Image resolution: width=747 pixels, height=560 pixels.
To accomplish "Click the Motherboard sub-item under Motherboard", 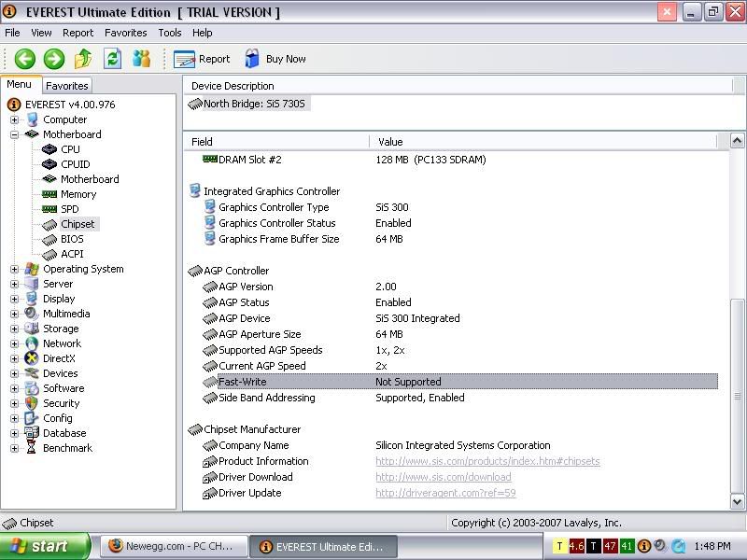I will [90, 179].
